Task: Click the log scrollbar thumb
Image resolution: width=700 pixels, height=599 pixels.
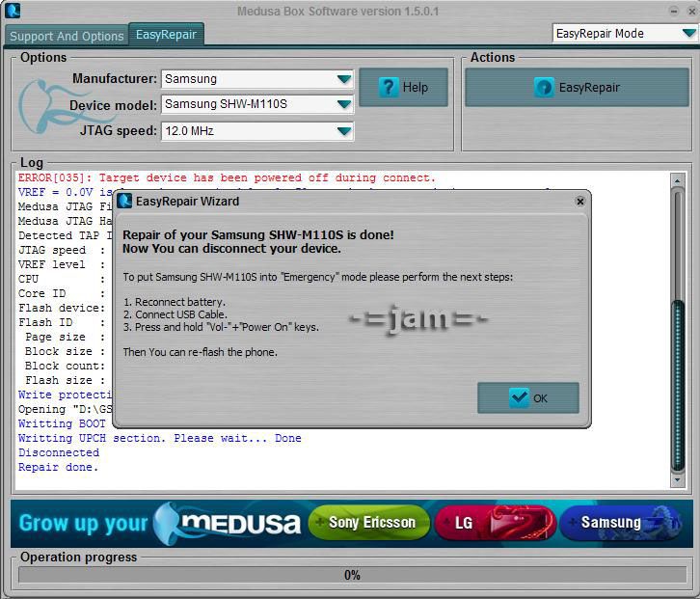Action: pos(678,385)
